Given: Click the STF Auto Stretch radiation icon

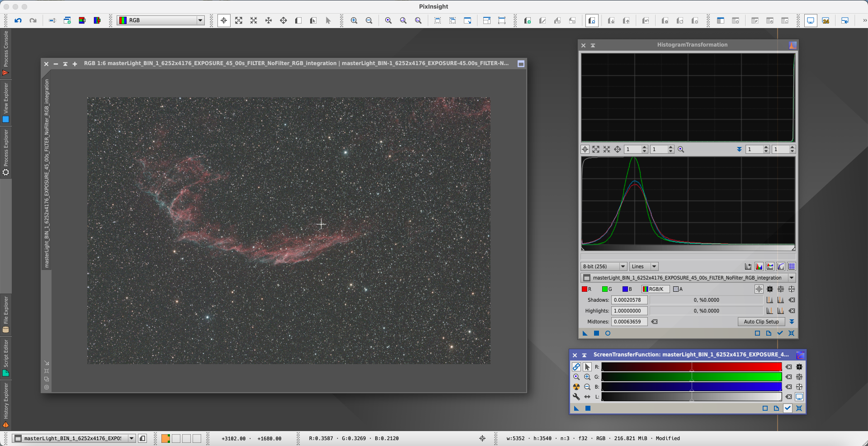Looking at the screenshot, I should tap(576, 387).
